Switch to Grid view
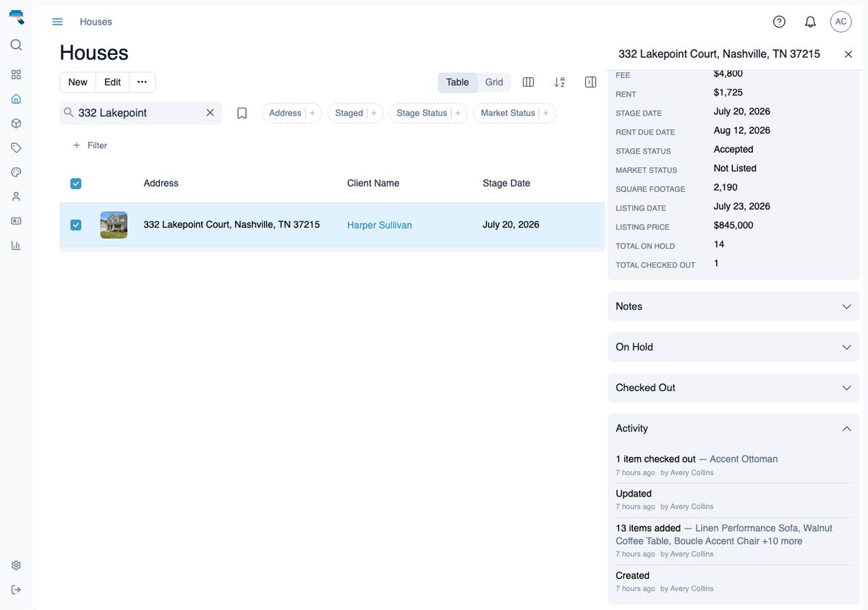This screenshot has height=610, width=868. (x=494, y=82)
